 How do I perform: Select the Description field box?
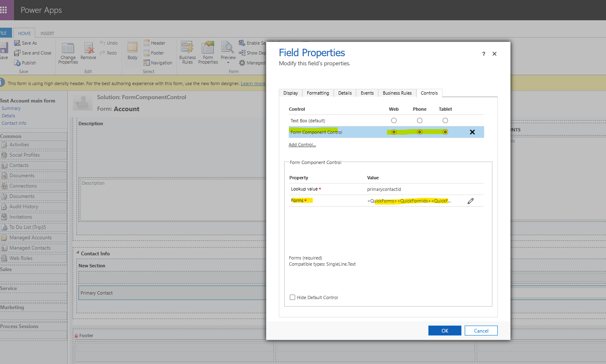pos(172,200)
